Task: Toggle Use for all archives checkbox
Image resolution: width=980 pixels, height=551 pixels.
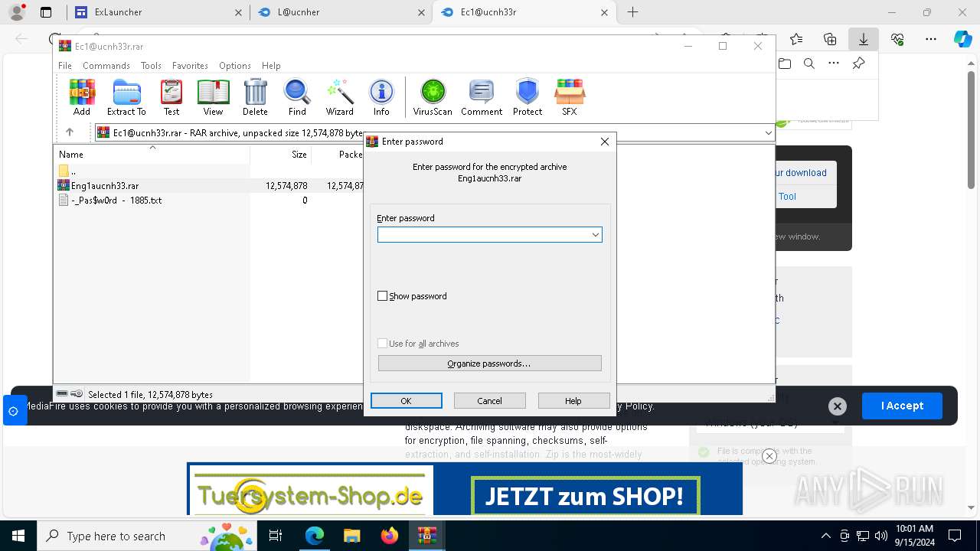Action: click(x=383, y=344)
